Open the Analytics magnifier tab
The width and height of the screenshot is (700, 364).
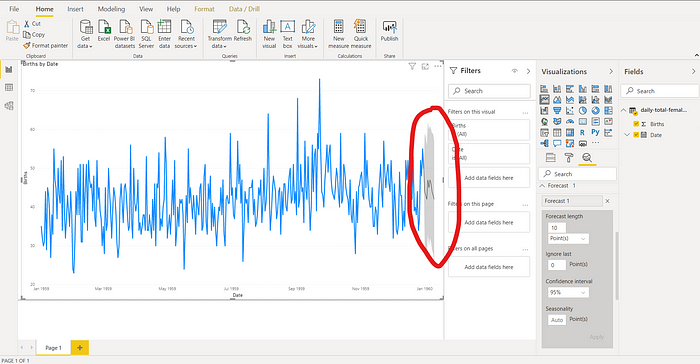coord(587,157)
